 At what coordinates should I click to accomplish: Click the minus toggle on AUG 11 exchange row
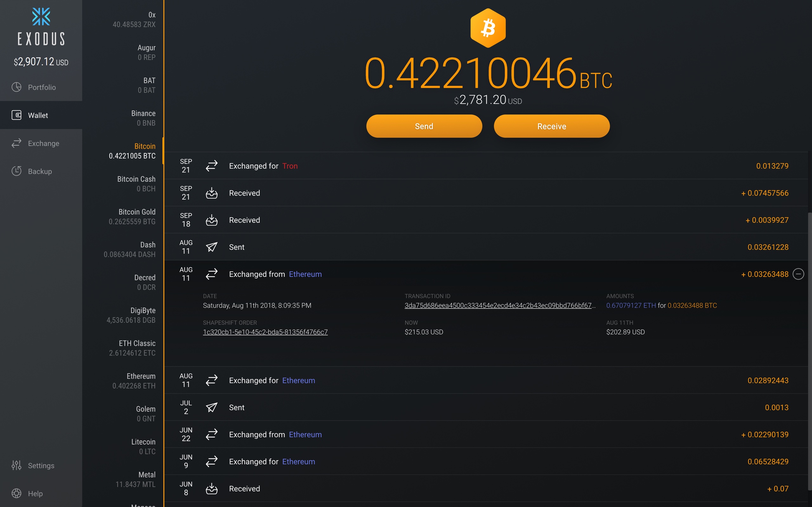pos(799,273)
